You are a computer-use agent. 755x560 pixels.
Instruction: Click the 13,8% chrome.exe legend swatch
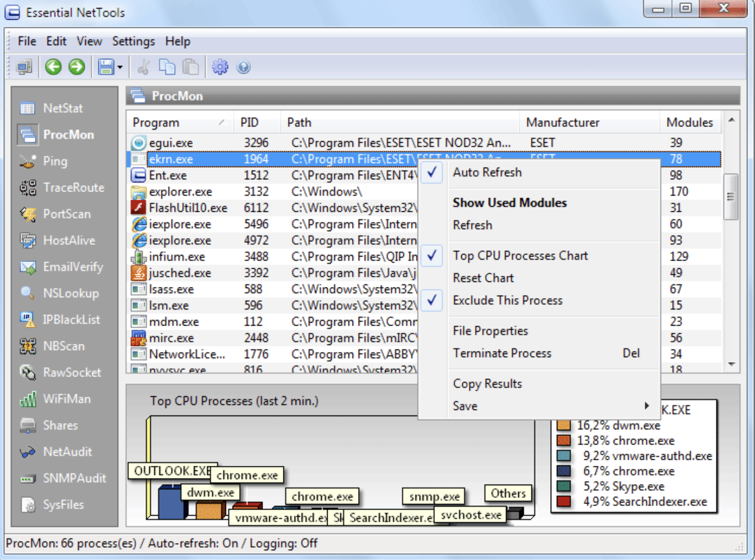point(563,440)
